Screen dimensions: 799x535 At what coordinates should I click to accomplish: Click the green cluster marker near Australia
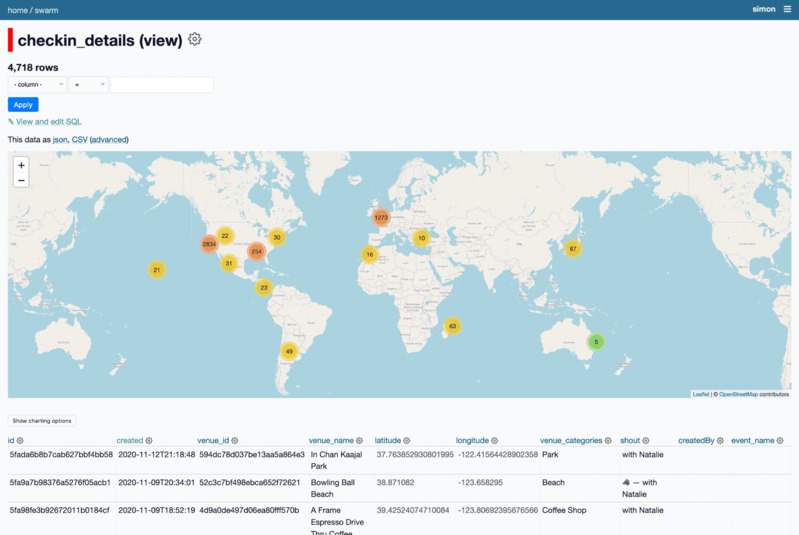click(596, 342)
